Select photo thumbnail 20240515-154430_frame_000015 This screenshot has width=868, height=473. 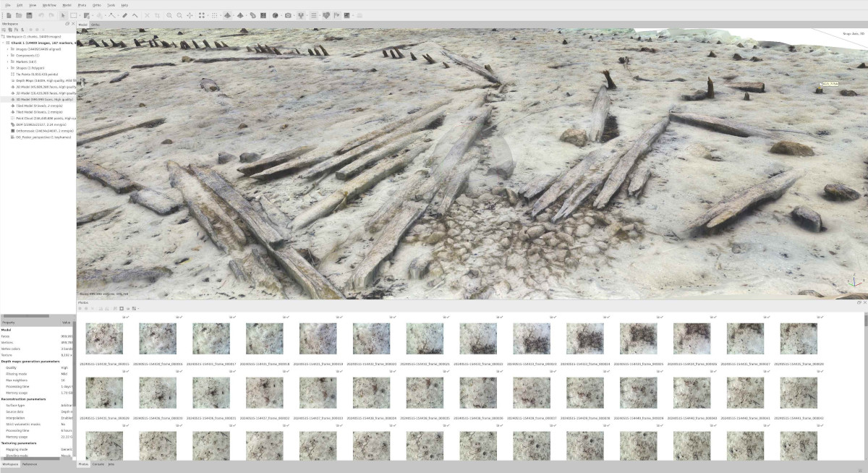click(104, 338)
